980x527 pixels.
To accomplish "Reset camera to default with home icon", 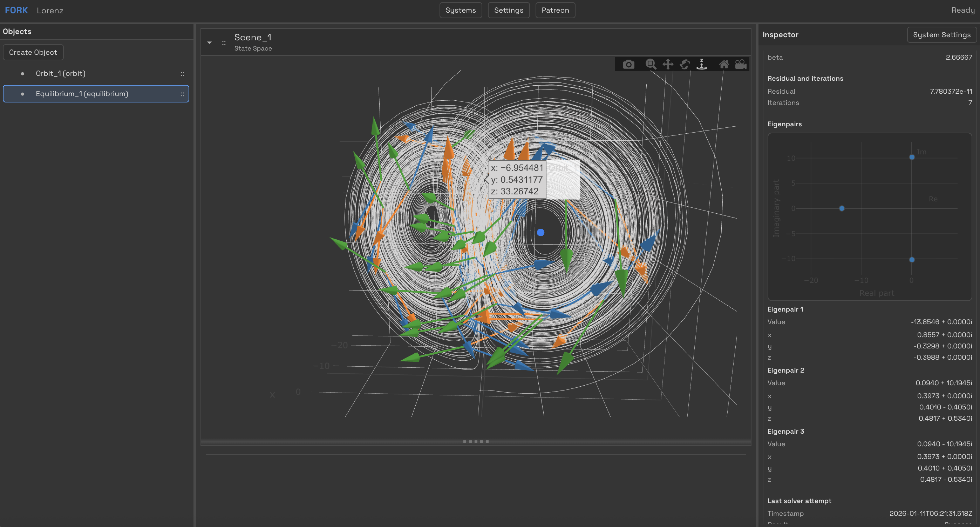I will [x=723, y=64].
